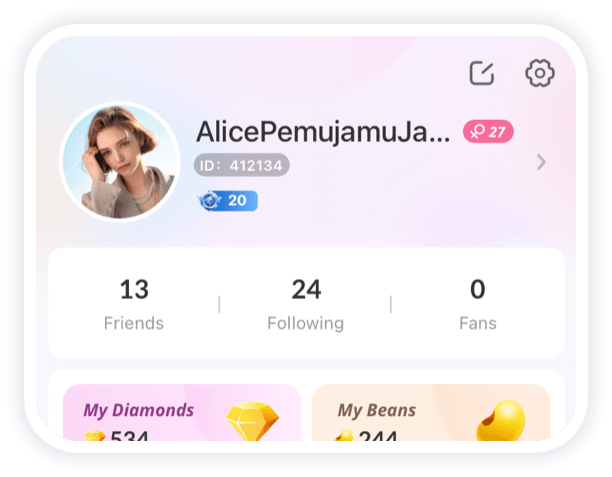Viewport: 612px width, 477px height.
Task: Tap the number 13 above Friends
Action: (x=134, y=289)
